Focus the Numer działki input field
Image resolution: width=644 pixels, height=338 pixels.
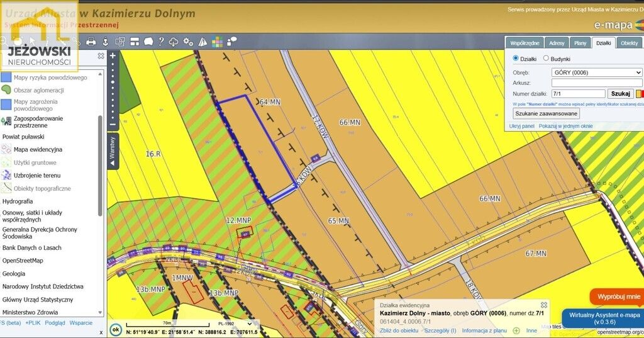[579, 94]
